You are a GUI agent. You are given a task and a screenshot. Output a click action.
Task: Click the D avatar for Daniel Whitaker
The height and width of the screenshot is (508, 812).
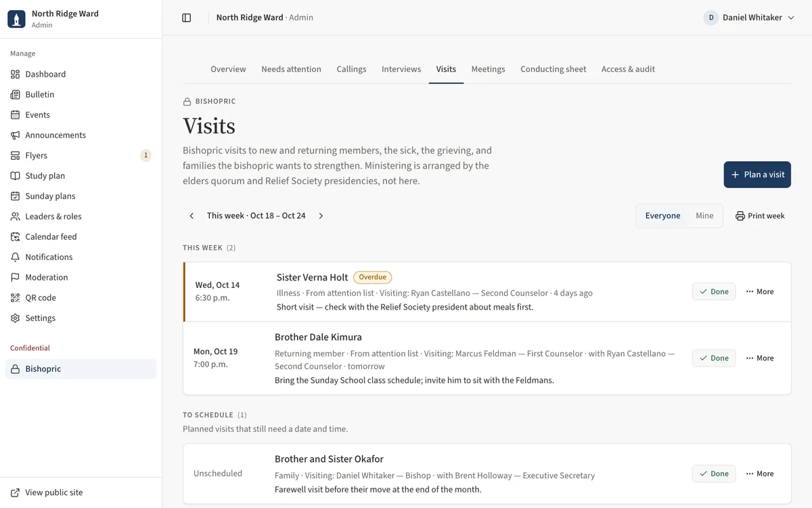click(x=711, y=18)
